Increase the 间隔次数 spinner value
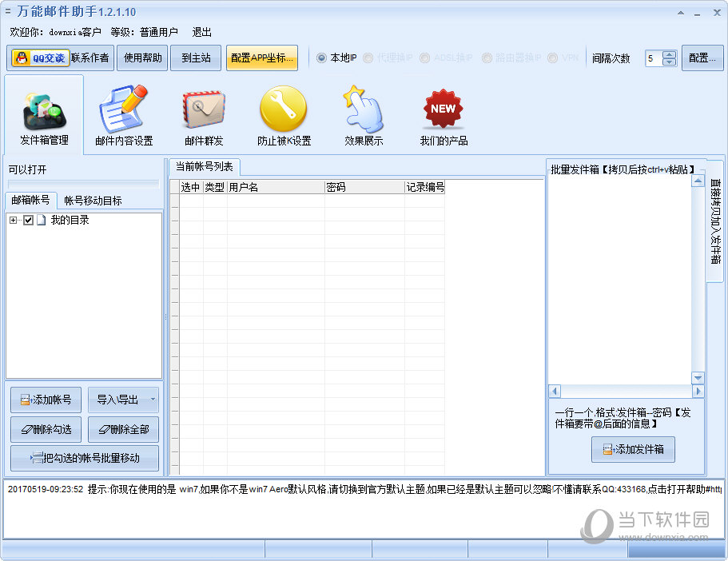 tap(669, 54)
